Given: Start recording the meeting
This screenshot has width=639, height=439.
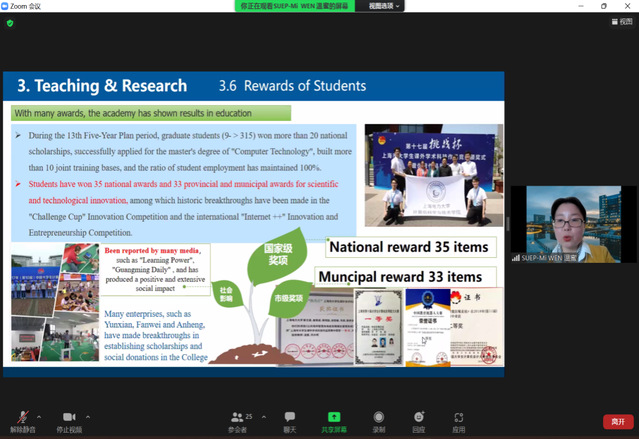Looking at the screenshot, I should click(x=378, y=420).
